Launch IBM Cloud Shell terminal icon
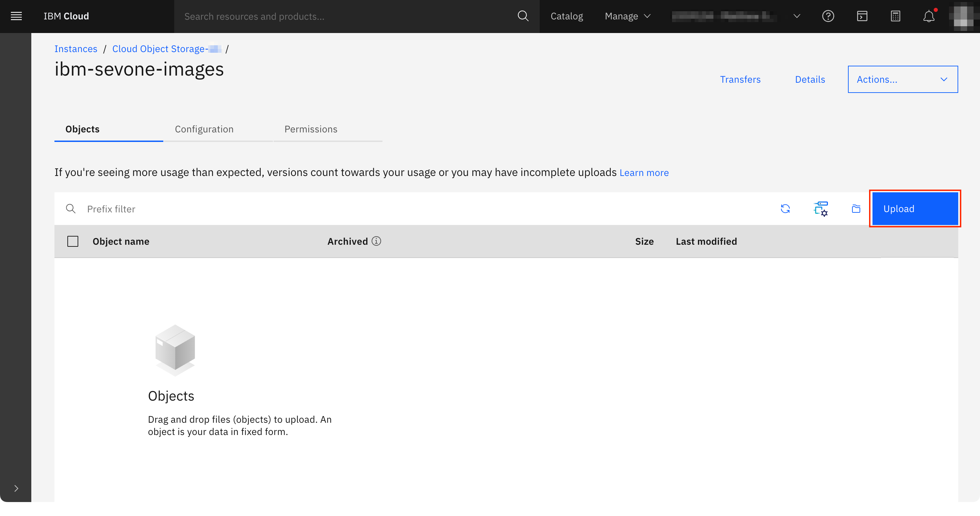This screenshot has width=980, height=516. click(862, 16)
